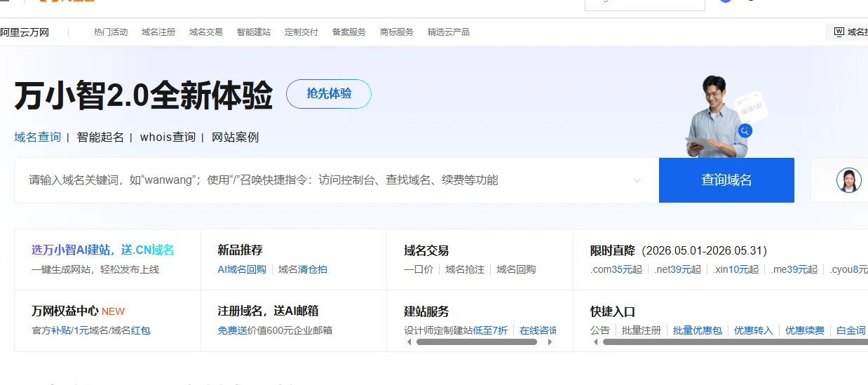Click the 限时直降 heading

pos(613,250)
